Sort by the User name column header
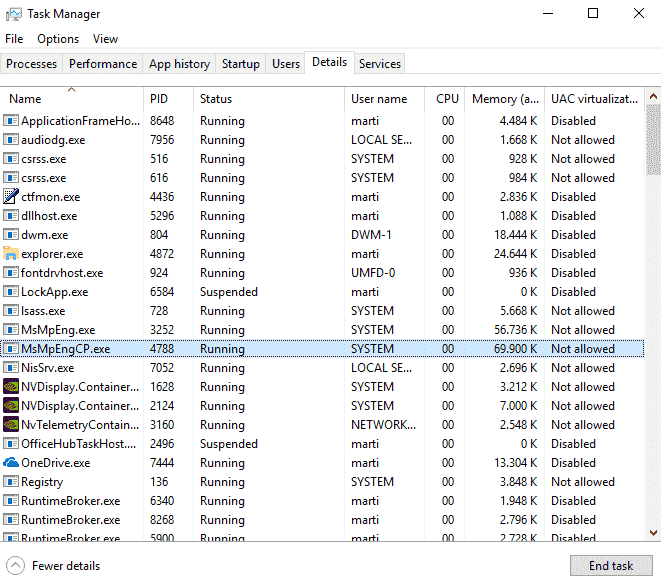 click(x=384, y=99)
